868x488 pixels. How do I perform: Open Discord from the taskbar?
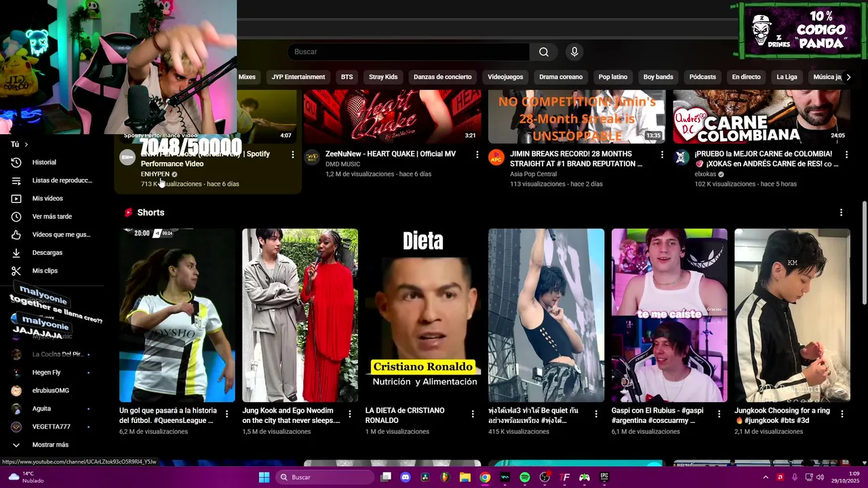tap(406, 478)
